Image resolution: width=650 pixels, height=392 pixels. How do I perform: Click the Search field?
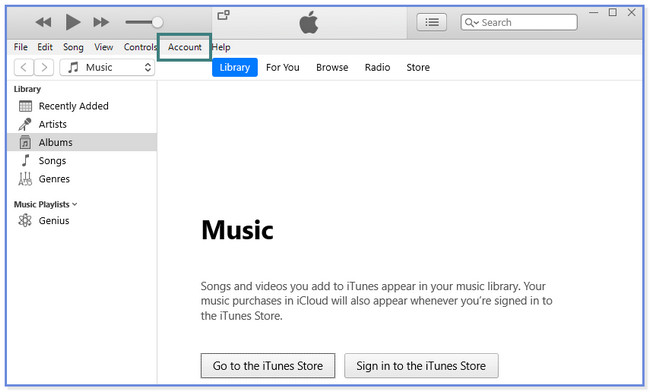519,22
